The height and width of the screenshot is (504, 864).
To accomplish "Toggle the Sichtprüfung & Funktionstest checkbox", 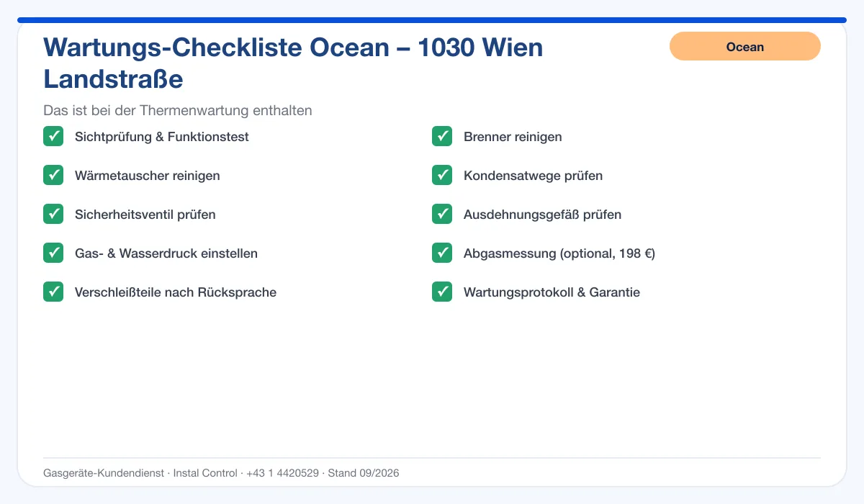I will (53, 136).
